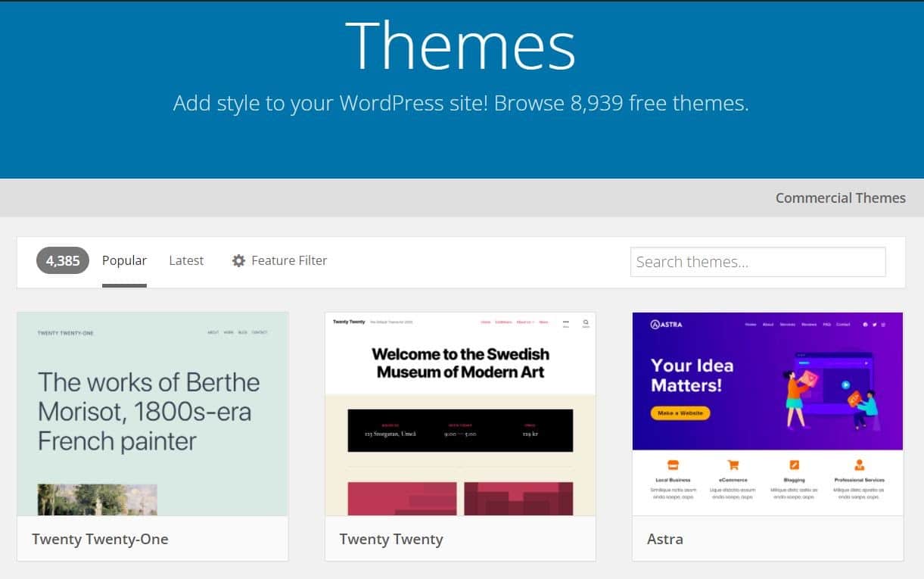Click the Twitter icon in Astra preview header
Screen dimensions: 924x579
pos(874,324)
